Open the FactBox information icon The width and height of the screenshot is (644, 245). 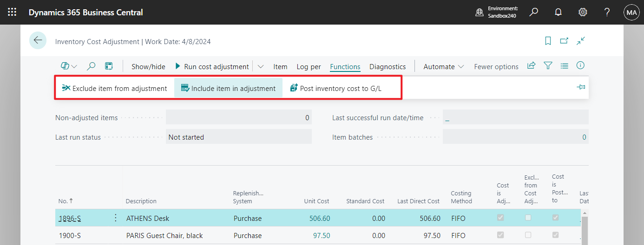click(580, 66)
